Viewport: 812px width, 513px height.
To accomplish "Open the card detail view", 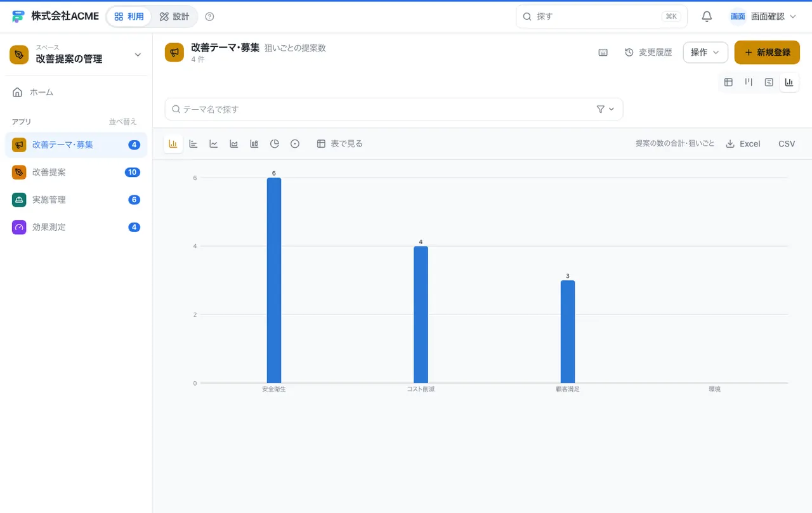I will 769,82.
